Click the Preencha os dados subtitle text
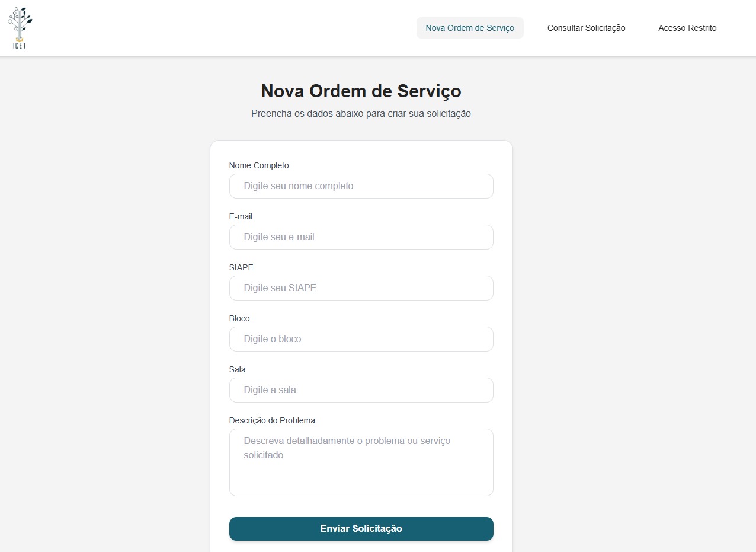Image resolution: width=756 pixels, height=552 pixels. pyautogui.click(x=361, y=113)
